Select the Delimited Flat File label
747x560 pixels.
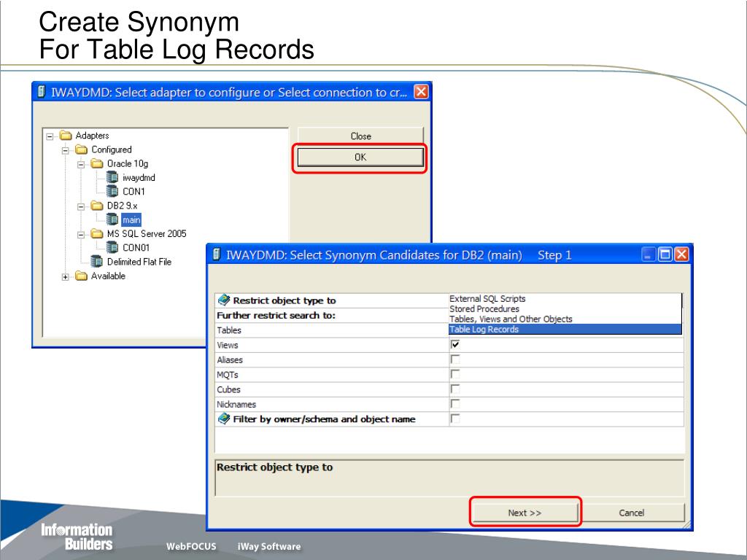click(139, 262)
